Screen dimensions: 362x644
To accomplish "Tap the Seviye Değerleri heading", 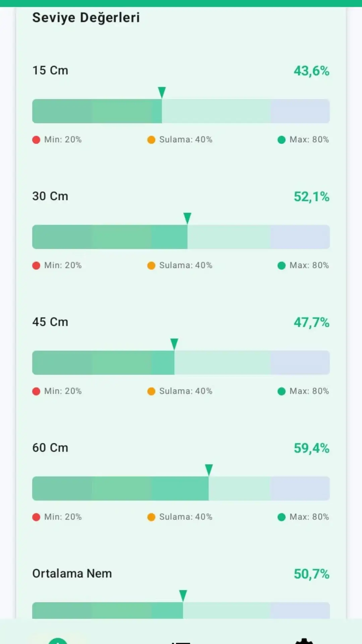I will (86, 17).
